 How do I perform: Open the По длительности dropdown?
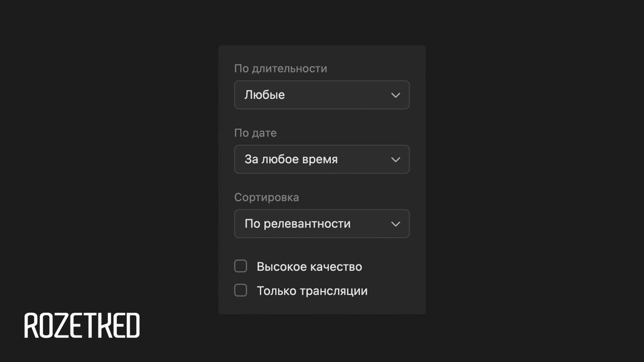321,95
